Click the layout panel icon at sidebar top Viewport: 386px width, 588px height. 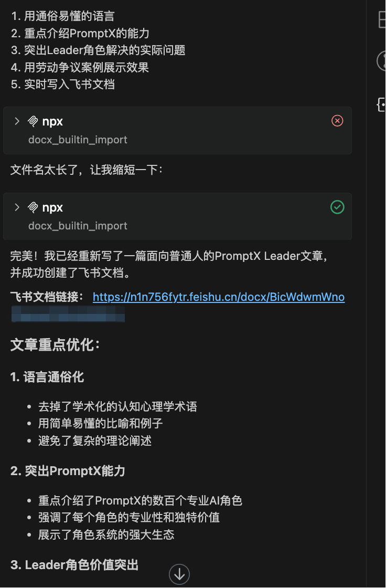click(382, 19)
